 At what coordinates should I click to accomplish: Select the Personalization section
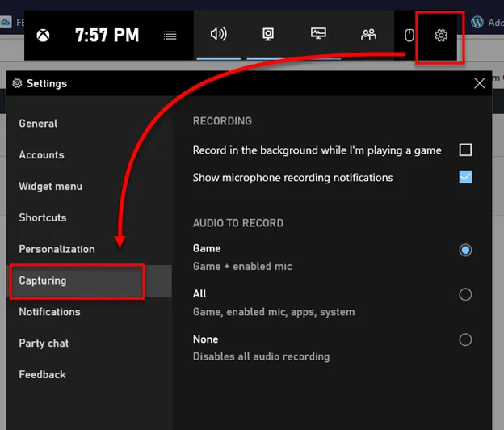pos(90,249)
